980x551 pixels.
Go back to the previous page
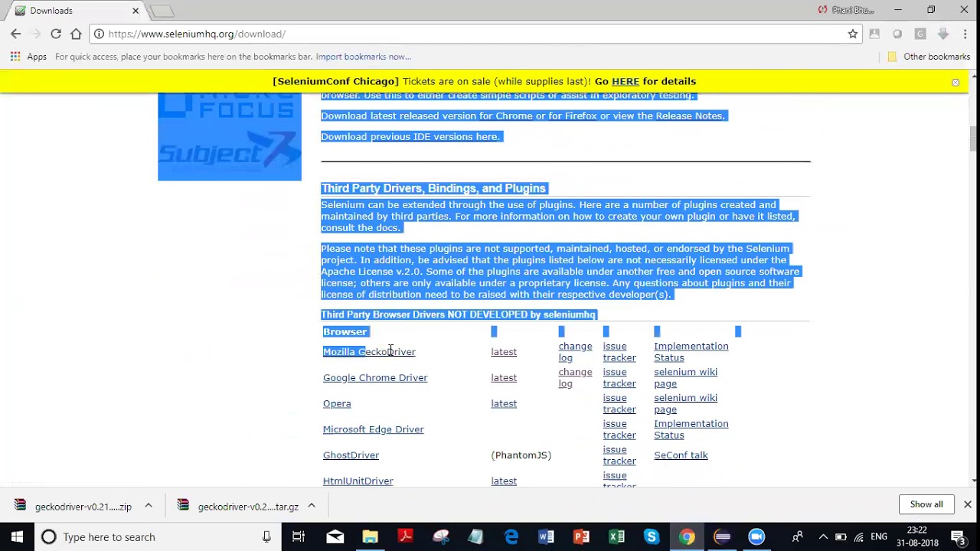[x=15, y=34]
